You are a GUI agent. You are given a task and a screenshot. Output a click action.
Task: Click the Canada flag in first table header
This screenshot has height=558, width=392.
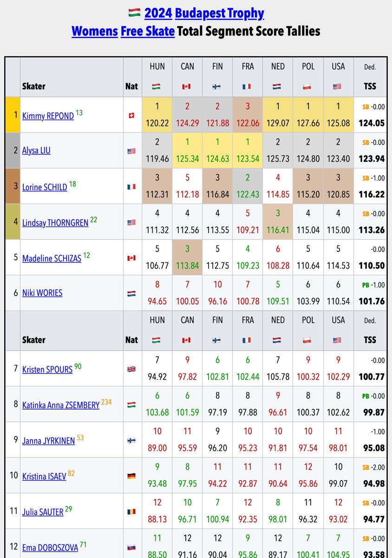pyautogui.click(x=187, y=86)
